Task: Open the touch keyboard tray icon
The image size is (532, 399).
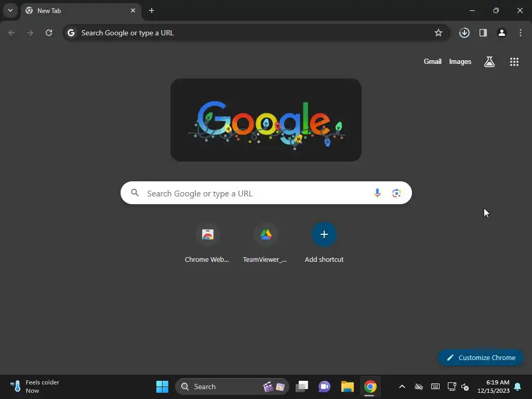Action: click(x=435, y=387)
